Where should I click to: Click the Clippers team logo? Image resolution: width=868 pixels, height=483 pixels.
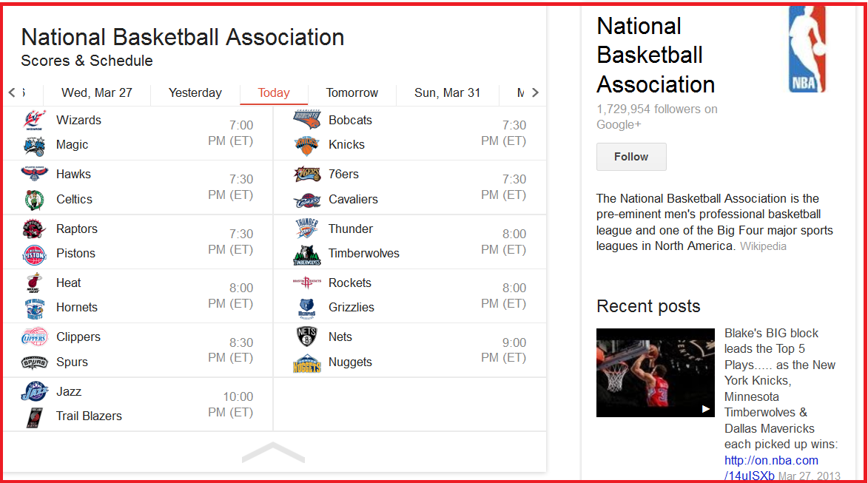pos(34,337)
